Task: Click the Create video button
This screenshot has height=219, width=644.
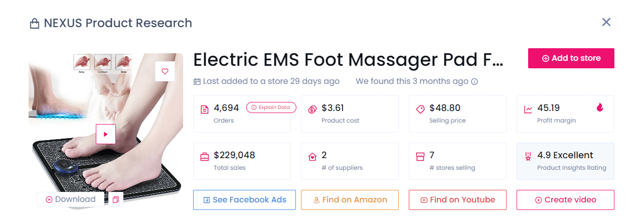Action: (565, 200)
